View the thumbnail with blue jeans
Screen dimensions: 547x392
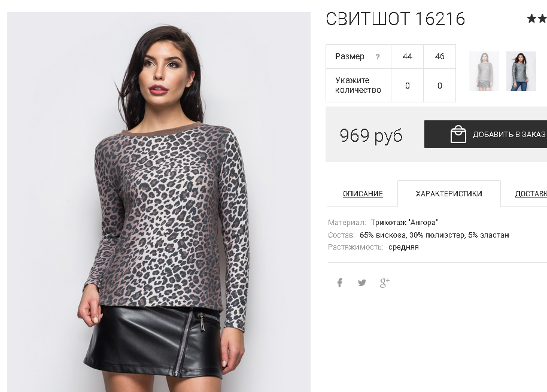click(521, 71)
